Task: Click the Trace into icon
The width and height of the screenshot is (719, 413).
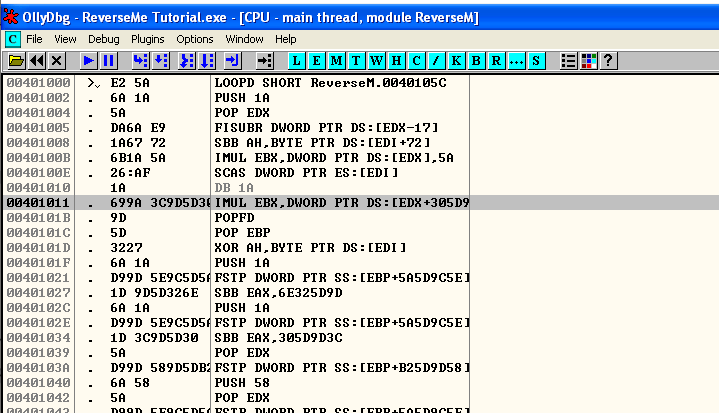Action: [x=187, y=61]
